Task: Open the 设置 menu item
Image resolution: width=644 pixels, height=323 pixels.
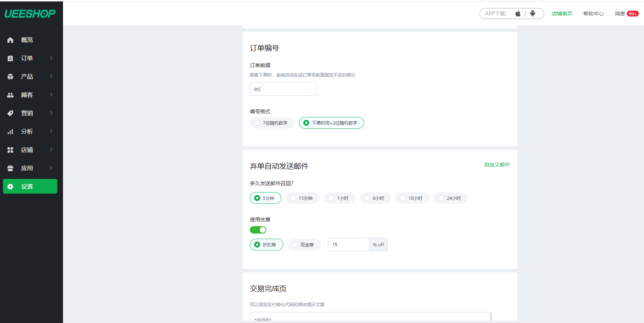Action: coord(30,186)
